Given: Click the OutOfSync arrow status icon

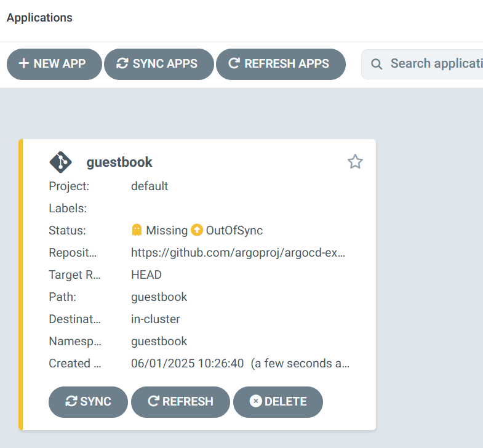Looking at the screenshot, I should point(197,230).
